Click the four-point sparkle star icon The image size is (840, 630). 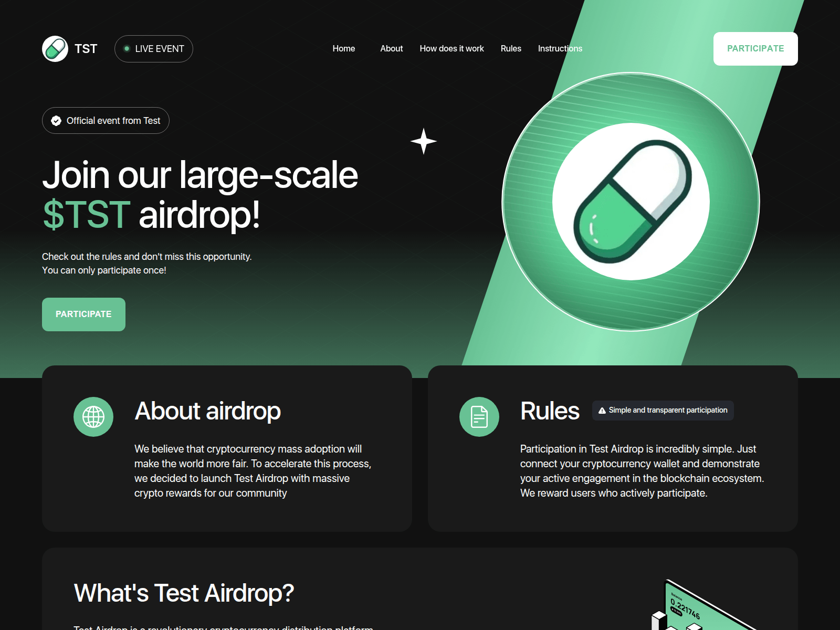[423, 141]
